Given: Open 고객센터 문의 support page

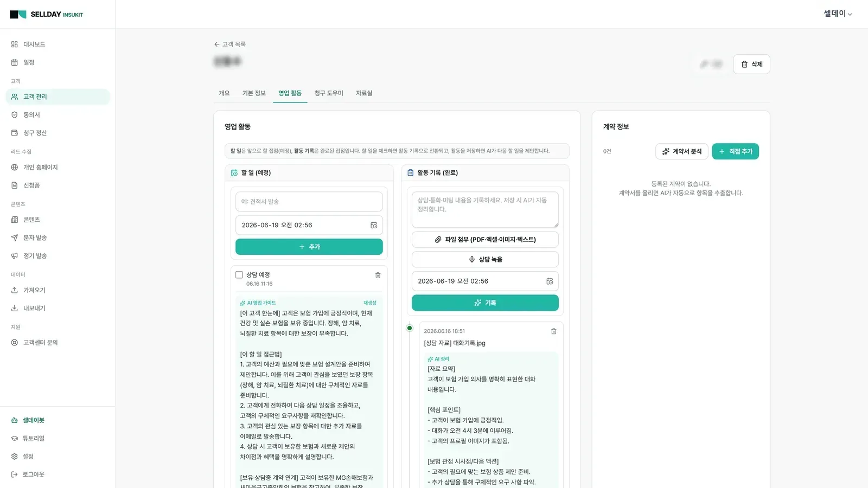Looking at the screenshot, I should coord(58,343).
